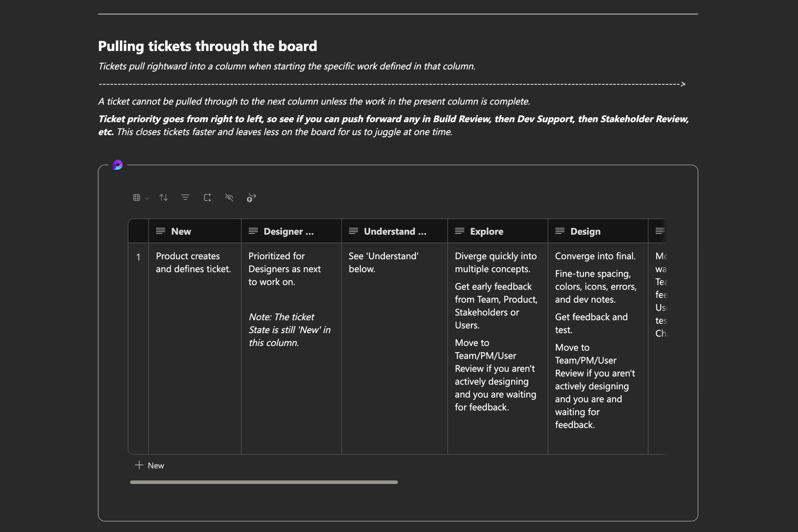Screen dimensions: 798x532
Task: Click the table's horizontal scrollbar
Action: point(264,482)
